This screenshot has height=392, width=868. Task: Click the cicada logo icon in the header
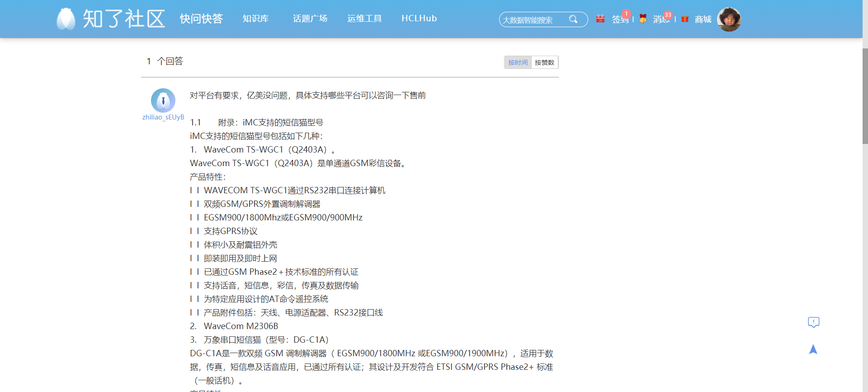66,19
